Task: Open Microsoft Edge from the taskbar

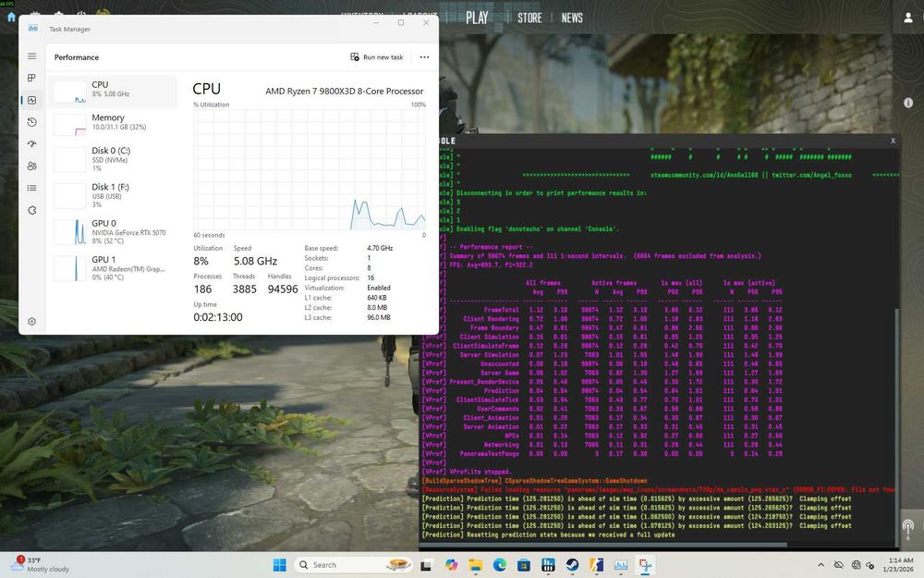Action: (500, 565)
